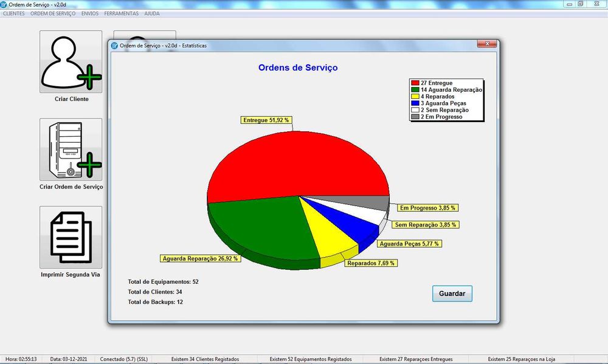
Task: Click the Aguarda Reparação 26,92 % label
Action: tap(200, 258)
